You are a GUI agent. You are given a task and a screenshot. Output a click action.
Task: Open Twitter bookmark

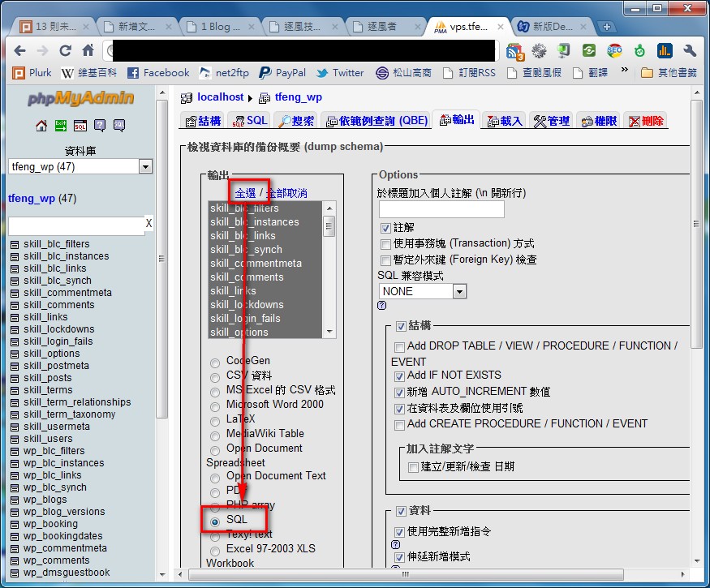coord(340,72)
